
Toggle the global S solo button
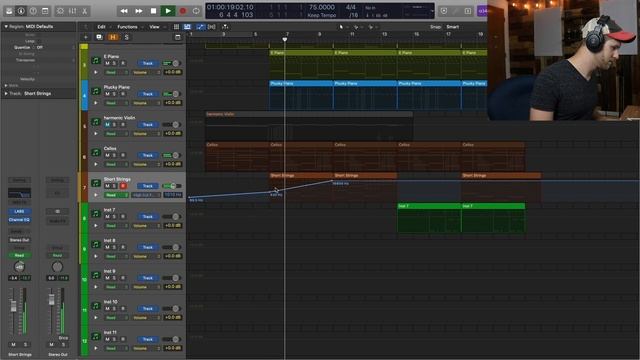(x=127, y=37)
